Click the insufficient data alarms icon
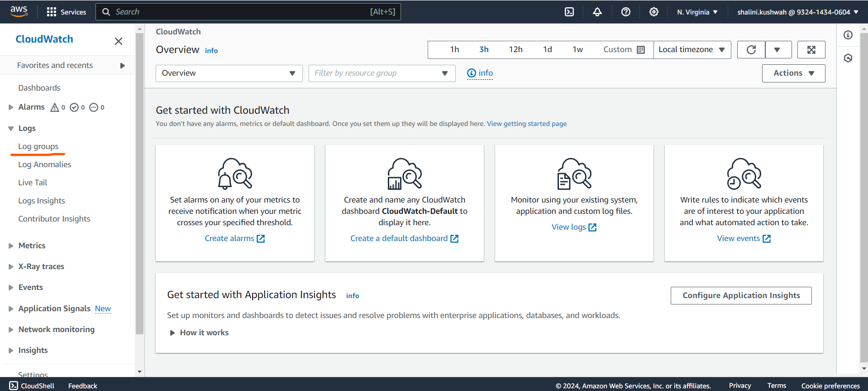Image resolution: width=868 pixels, height=391 pixels. coord(94,107)
